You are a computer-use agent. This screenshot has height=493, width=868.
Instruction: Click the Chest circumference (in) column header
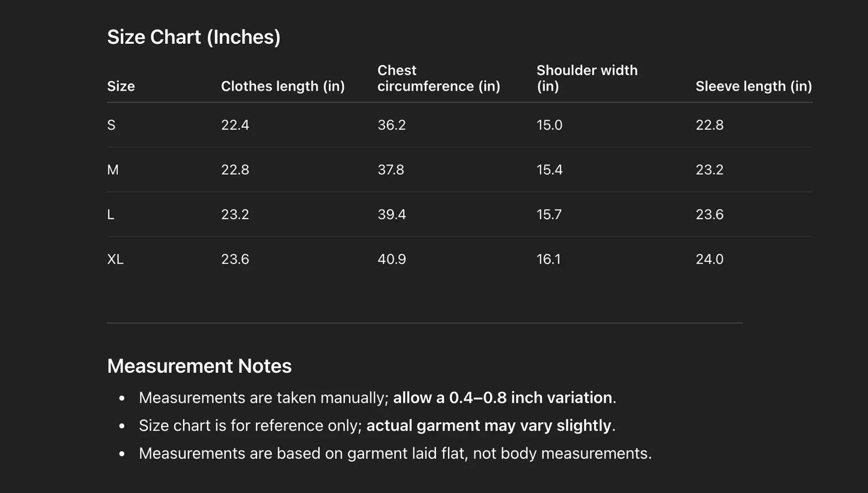pyautogui.click(x=439, y=78)
